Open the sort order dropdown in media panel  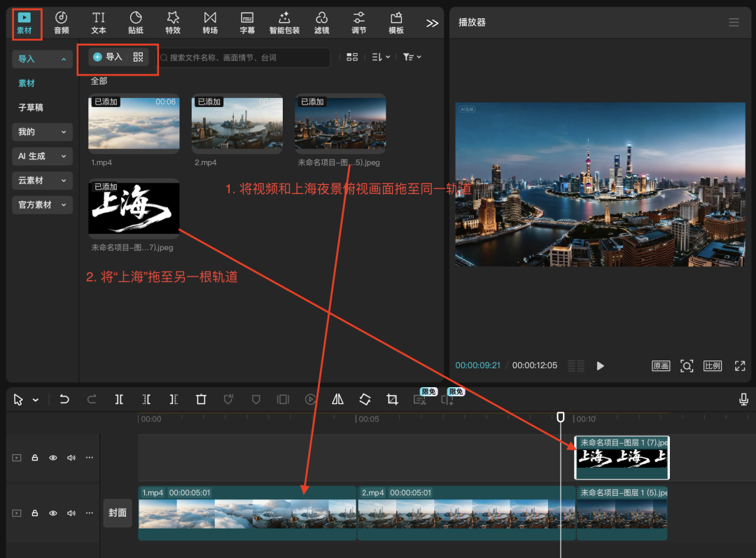coord(381,57)
